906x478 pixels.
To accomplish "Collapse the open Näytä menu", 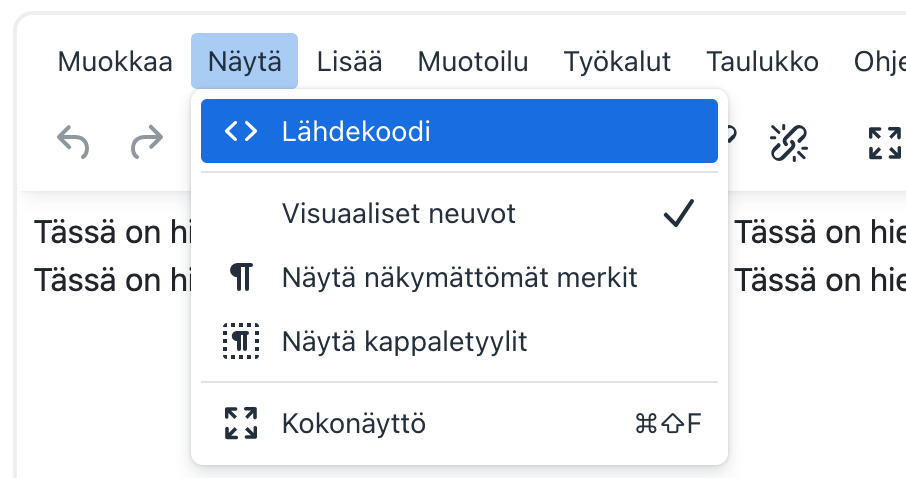I will pyautogui.click(x=244, y=62).
